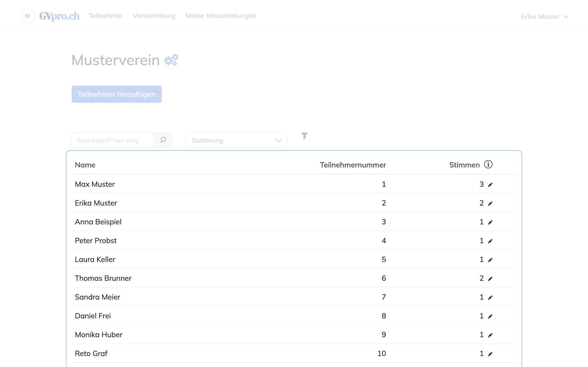Select the Monika Huber name cell
The height and width of the screenshot is (367, 588).
(x=99, y=335)
